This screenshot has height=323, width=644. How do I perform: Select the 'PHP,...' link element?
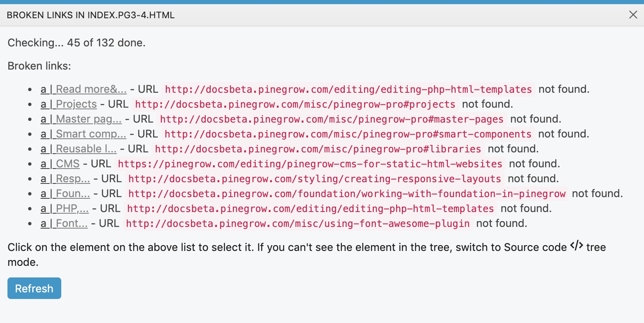(x=65, y=208)
